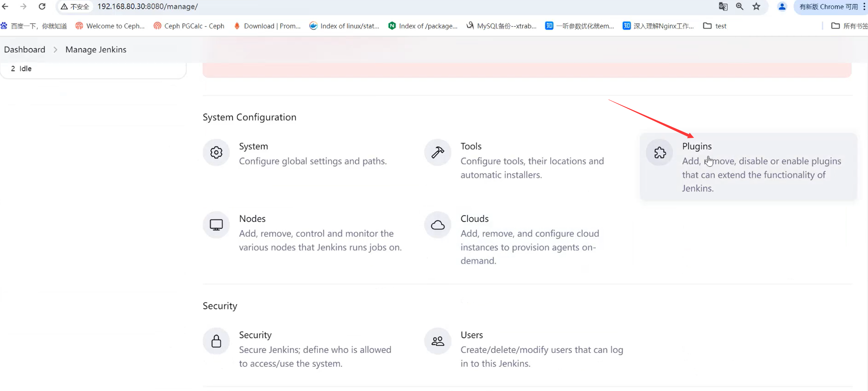Click the Dashboard breadcrumb link

(x=25, y=49)
